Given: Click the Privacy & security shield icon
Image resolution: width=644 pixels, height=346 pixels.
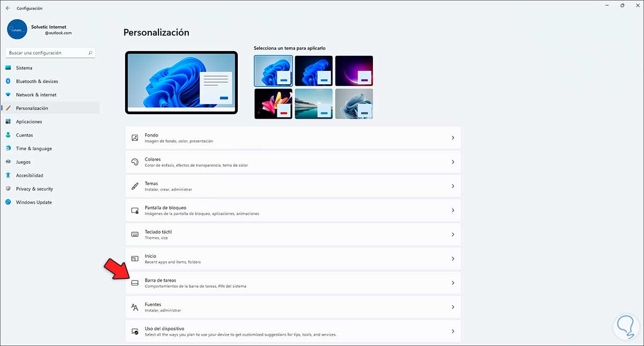Looking at the screenshot, I should [x=8, y=189].
